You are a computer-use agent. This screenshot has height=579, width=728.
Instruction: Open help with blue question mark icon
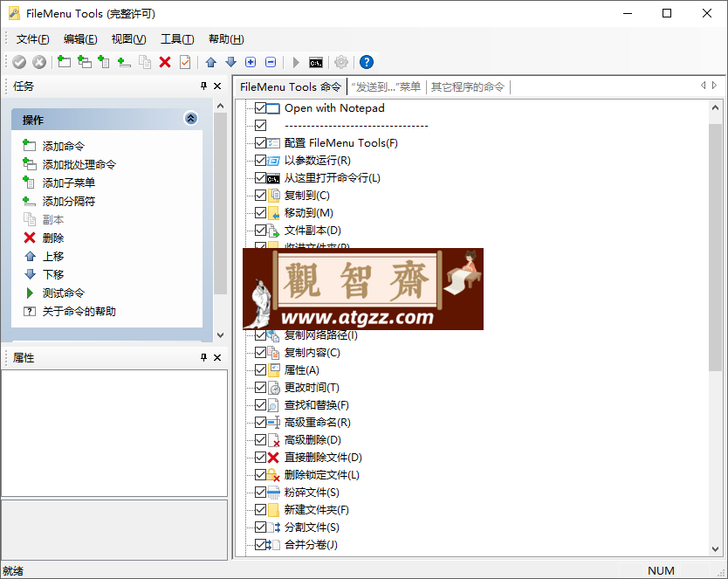click(367, 62)
